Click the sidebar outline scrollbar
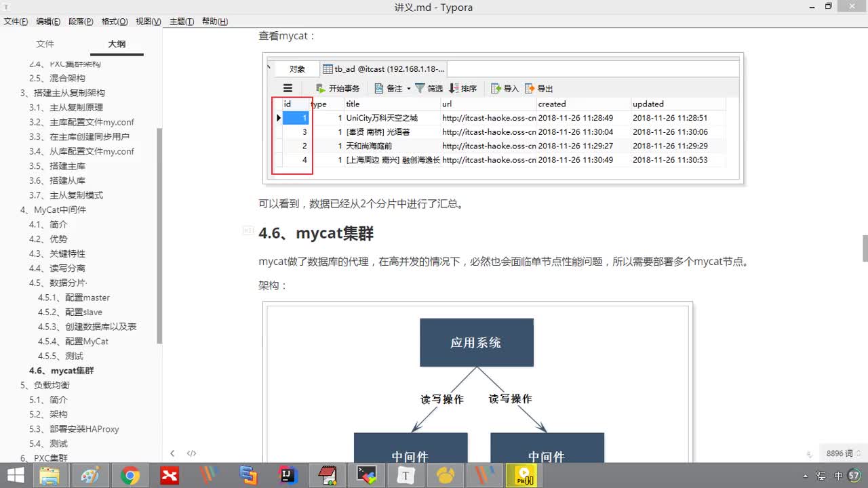 pos(159,236)
